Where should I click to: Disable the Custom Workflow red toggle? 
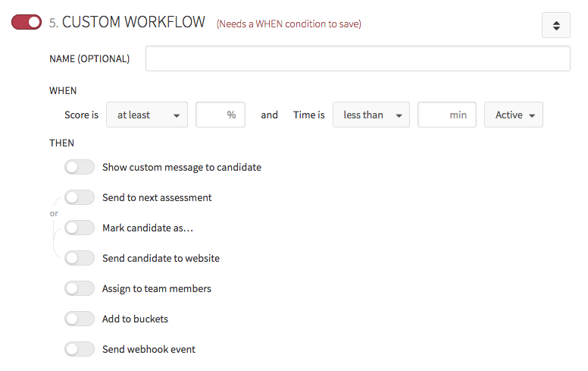[27, 23]
